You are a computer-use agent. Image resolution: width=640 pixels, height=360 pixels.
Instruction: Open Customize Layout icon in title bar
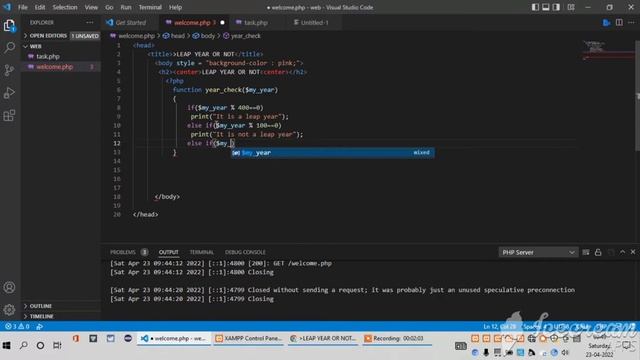[571, 7]
